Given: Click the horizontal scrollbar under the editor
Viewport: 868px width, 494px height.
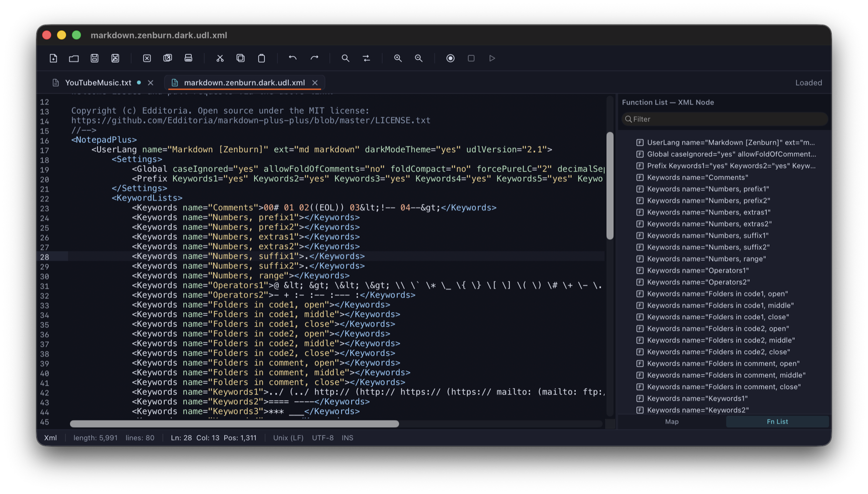Looking at the screenshot, I should pyautogui.click(x=234, y=424).
